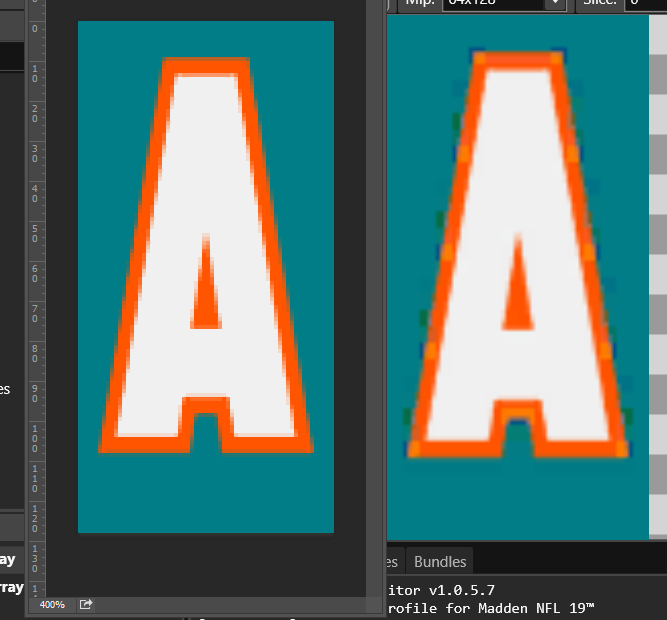Image resolution: width=667 pixels, height=620 pixels.
Task: Select the log line 'rofile for Madden NFL 19'
Action: pos(490,608)
